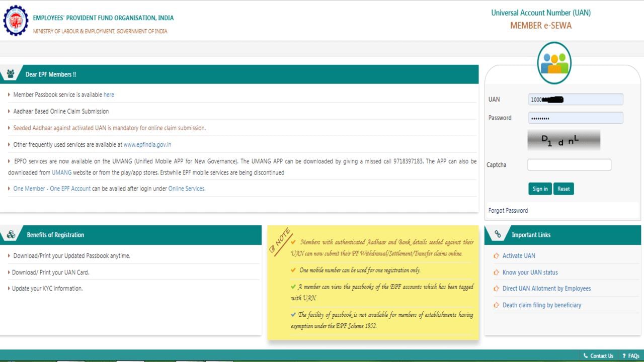Click the hand icon beside Know your UAN status
The height and width of the screenshot is (362, 644).
coord(497,273)
